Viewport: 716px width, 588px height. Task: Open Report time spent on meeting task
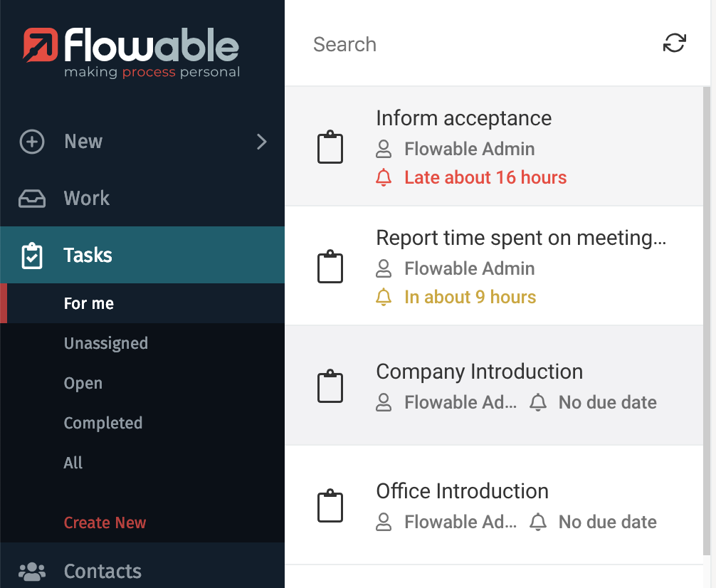click(520, 238)
